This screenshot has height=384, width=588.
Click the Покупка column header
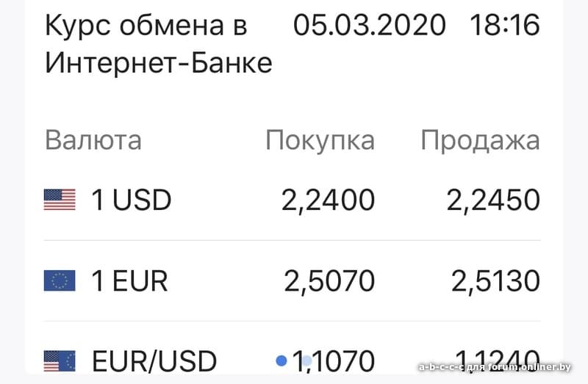(x=320, y=140)
